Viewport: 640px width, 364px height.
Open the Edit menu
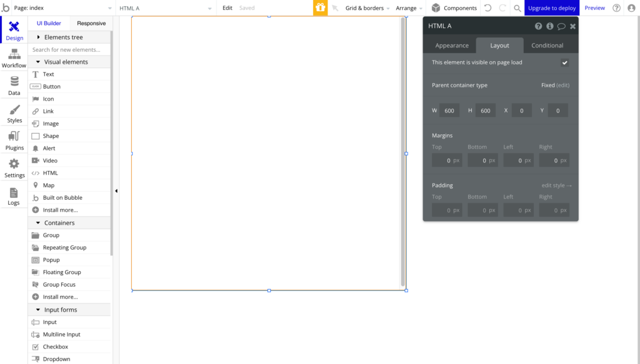pos(227,7)
